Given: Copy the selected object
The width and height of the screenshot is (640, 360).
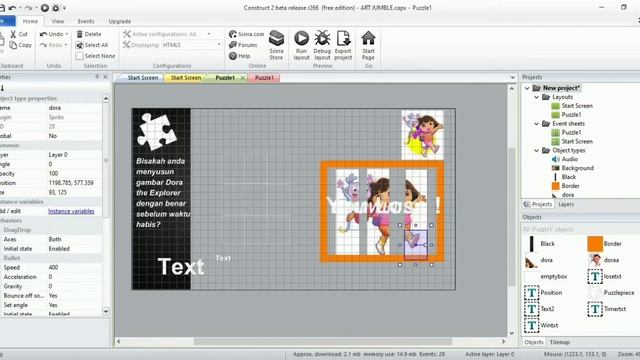Looking at the screenshot, I should coord(20,45).
